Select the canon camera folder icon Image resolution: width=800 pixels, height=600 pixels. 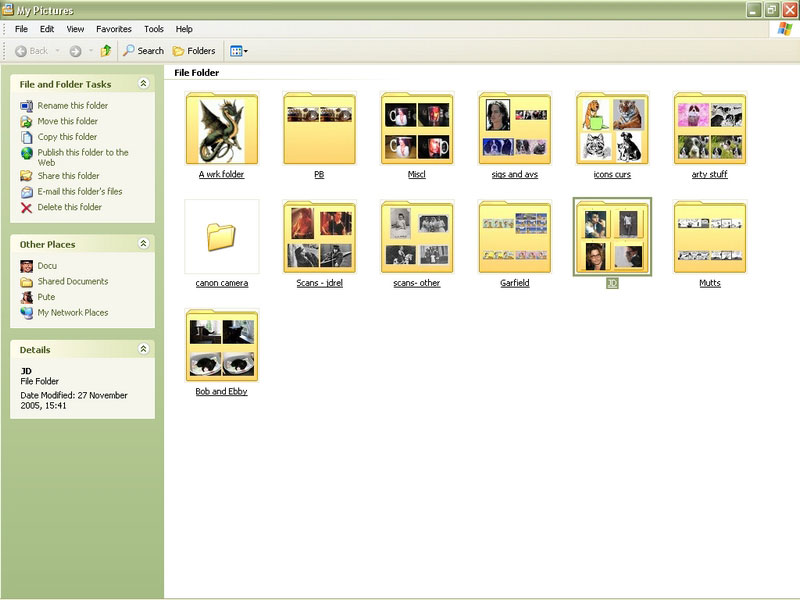222,237
